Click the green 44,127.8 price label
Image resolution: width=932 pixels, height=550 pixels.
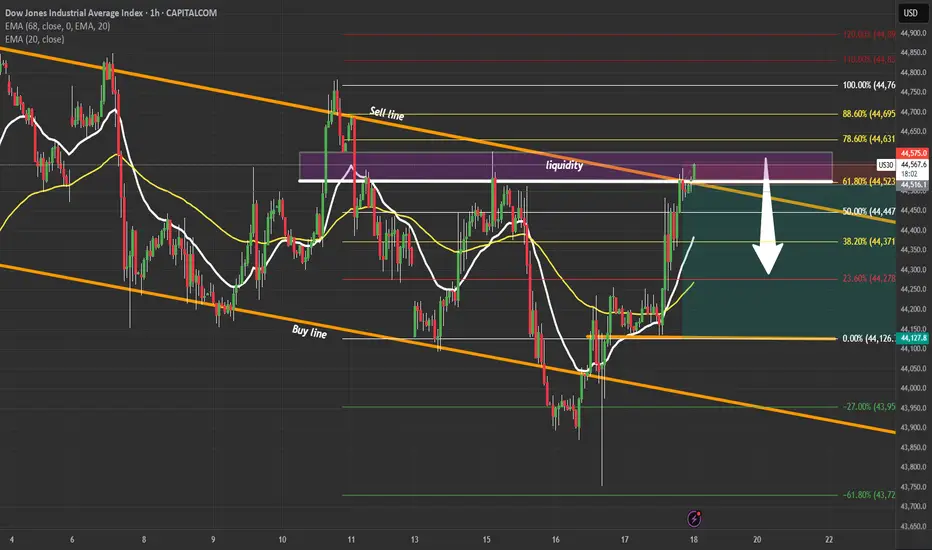(914, 338)
